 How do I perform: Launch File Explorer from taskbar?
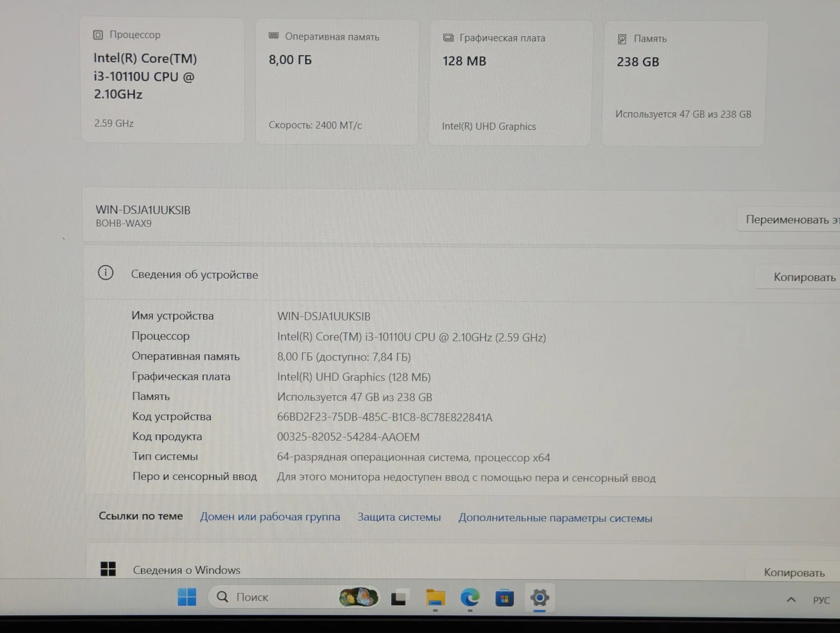[x=435, y=598]
